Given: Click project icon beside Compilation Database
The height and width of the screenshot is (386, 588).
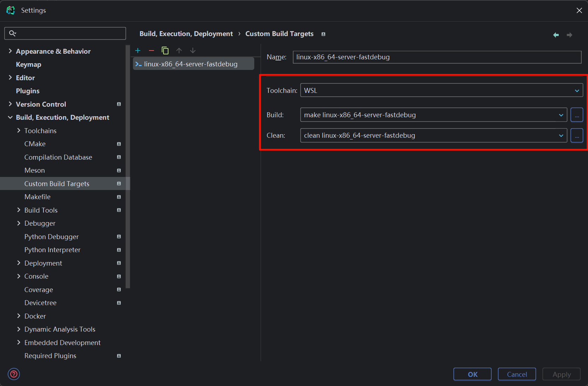Looking at the screenshot, I should coord(119,157).
